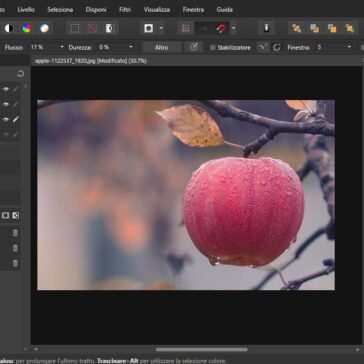
Task: Open the Seleziona menu
Action: pos(60,10)
